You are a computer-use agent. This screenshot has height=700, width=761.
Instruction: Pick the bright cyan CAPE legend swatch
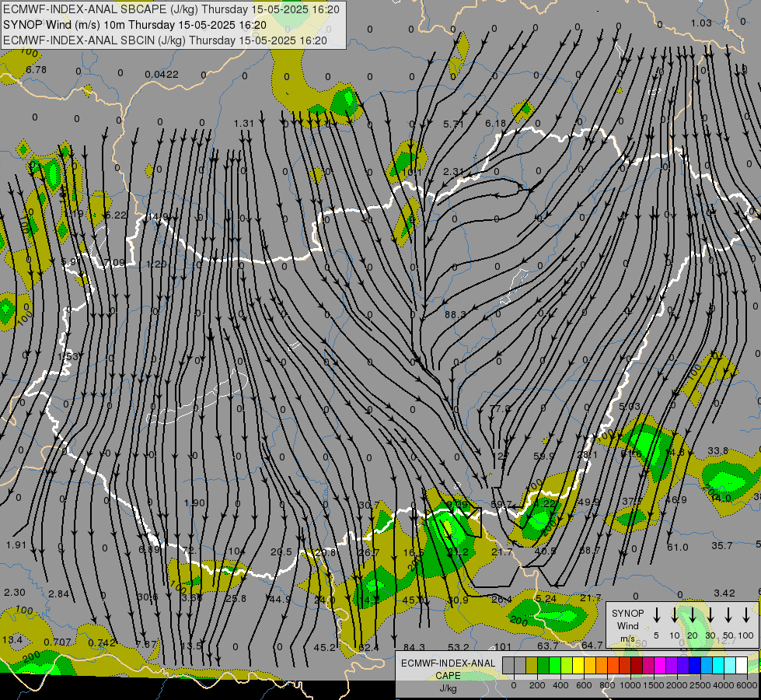click(x=718, y=665)
